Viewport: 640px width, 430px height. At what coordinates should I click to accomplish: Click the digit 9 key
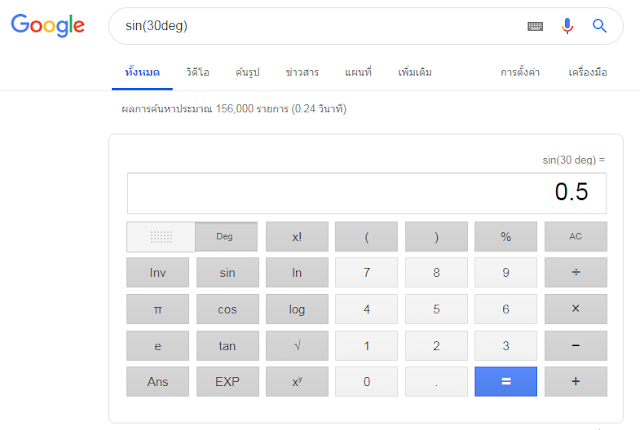(506, 273)
